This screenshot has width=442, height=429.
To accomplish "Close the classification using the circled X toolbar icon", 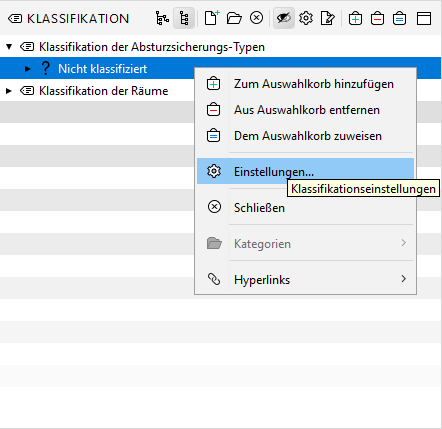I will coord(256,18).
